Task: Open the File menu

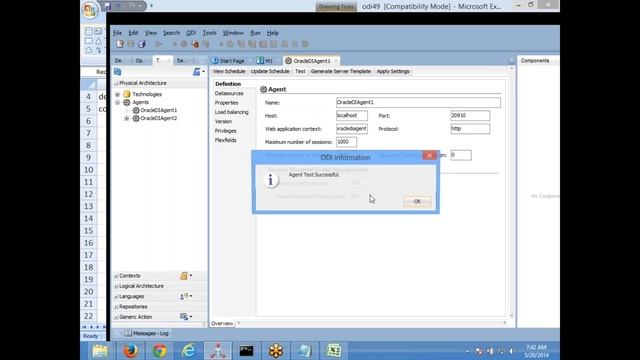Action: [x=117, y=33]
